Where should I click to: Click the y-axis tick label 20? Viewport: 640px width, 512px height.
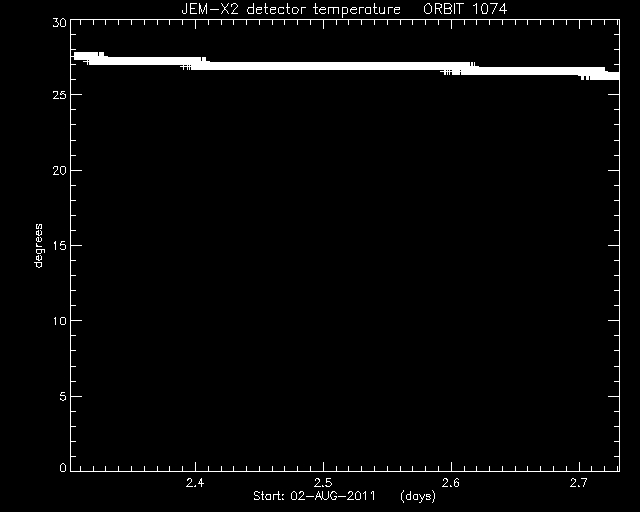click(59, 171)
